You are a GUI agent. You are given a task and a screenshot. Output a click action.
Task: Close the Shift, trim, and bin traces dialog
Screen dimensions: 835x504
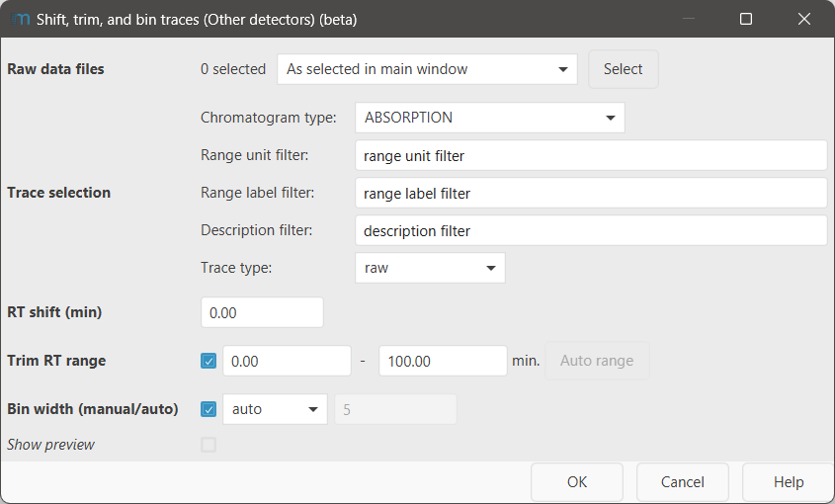point(804,19)
